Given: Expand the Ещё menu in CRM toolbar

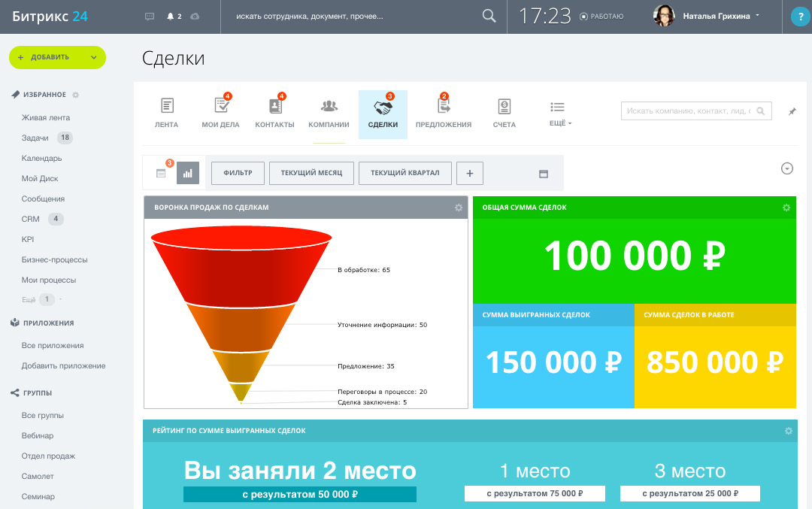Looking at the screenshot, I should coord(557,114).
